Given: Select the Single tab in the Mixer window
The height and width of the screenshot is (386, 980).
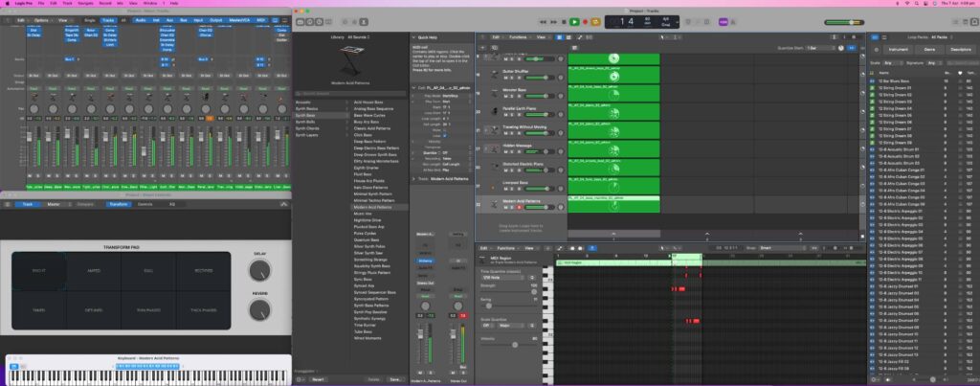Looking at the screenshot, I should [90, 20].
